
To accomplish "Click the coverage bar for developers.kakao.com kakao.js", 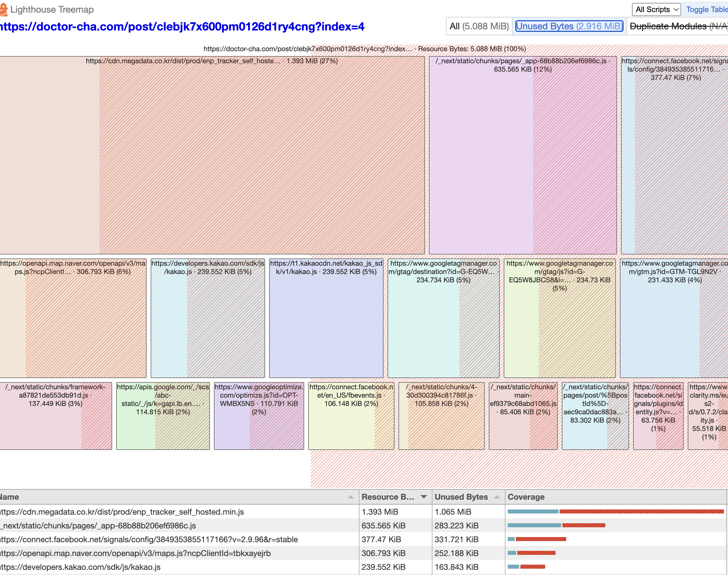I will coord(526,567).
